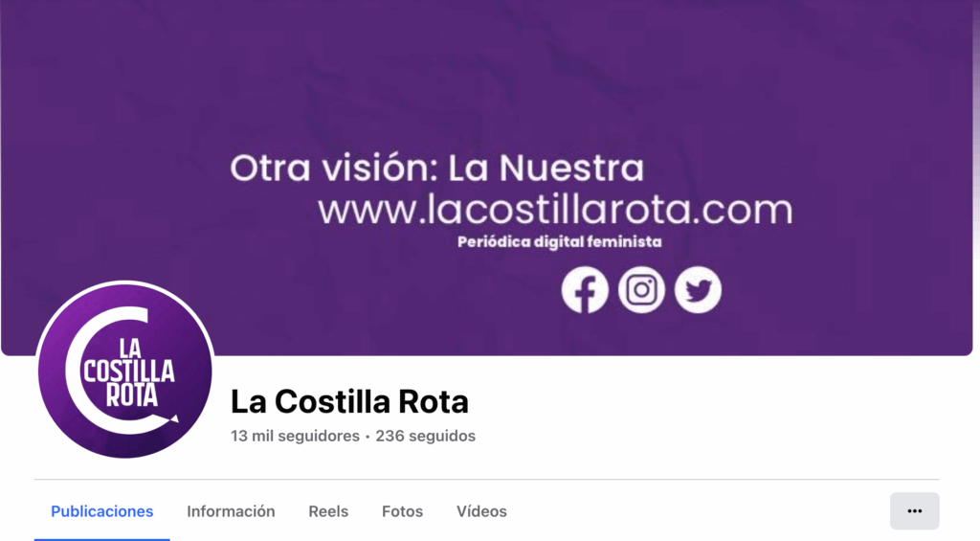Click the Twitter bird icon in the cover
Viewport: 980px width, 541px height.
(698, 289)
